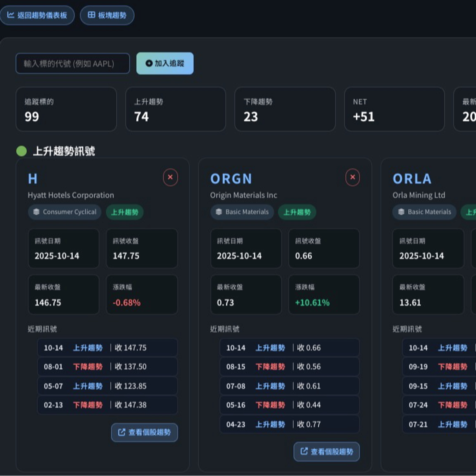Viewport: 476px width, 476px height.
Task: Click the 加入追蹤 button
Action: pyautogui.click(x=165, y=63)
